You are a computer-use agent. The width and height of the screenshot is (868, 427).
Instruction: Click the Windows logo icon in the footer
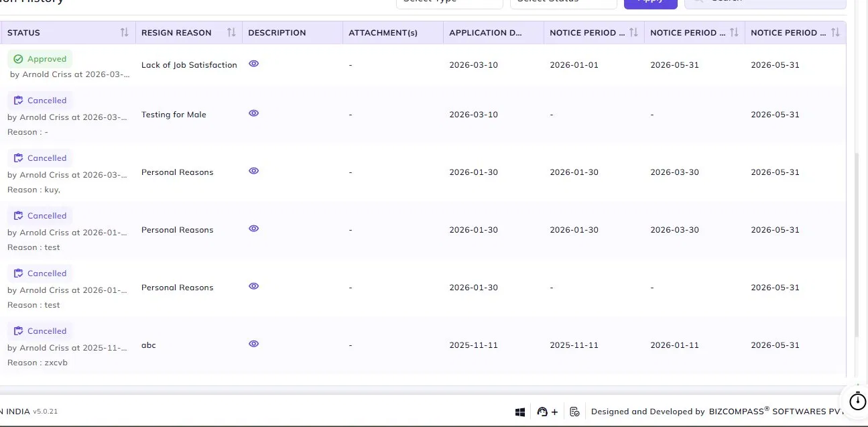(x=519, y=412)
